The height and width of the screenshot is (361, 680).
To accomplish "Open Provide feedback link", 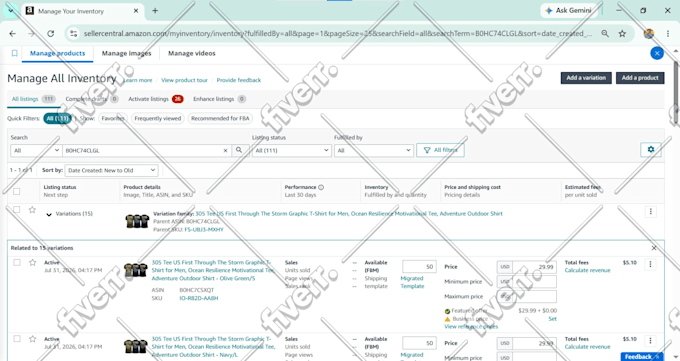I will 239,80.
